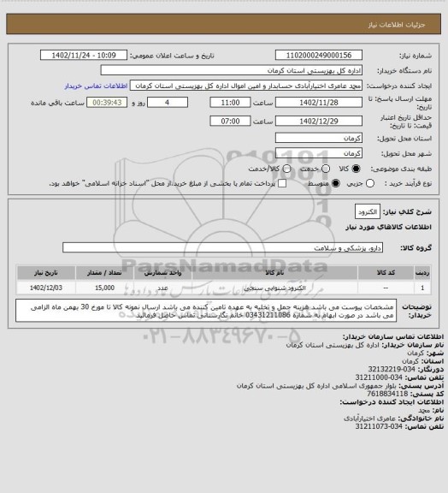This screenshot has width=448, height=493.
Task: Click the validity time field 07:00
Action: 230,121
